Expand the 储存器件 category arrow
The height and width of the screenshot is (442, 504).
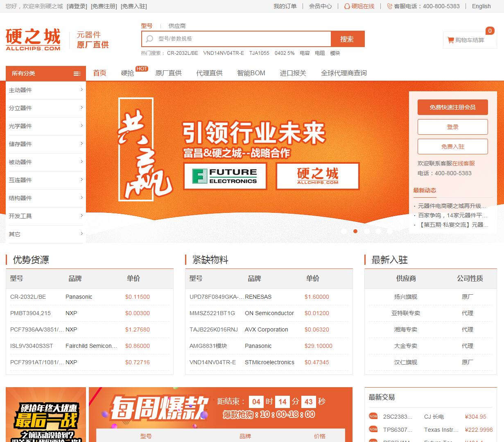[81, 144]
